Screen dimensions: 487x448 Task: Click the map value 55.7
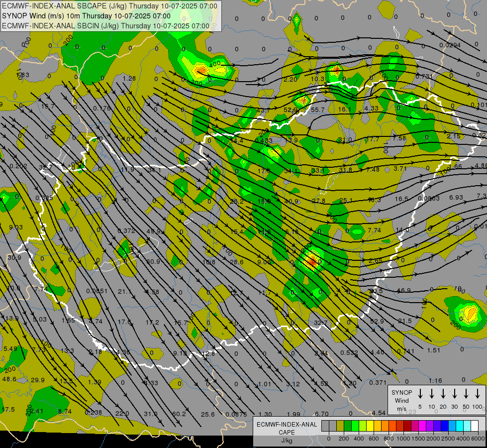point(317,110)
